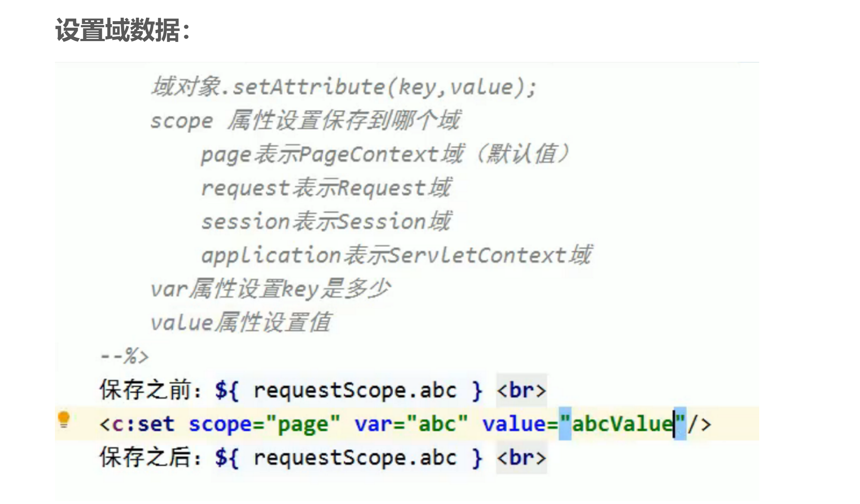
Task: Click the "abc" var attribute value
Action: tap(437, 424)
